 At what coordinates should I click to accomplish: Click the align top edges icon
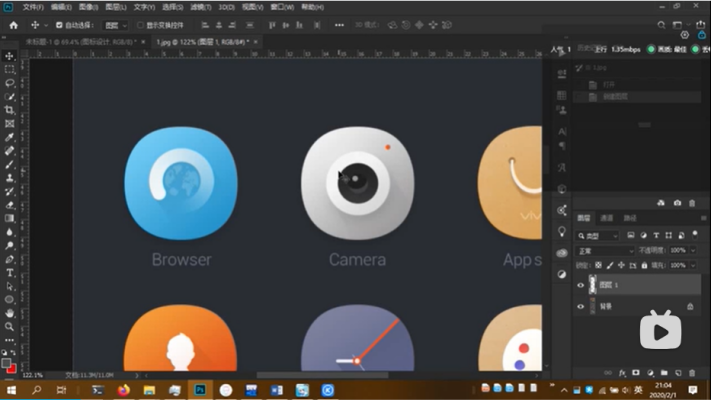272,25
